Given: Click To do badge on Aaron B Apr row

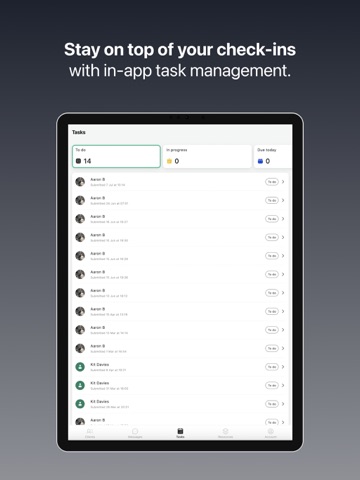Looking at the screenshot, I should 272,311.
